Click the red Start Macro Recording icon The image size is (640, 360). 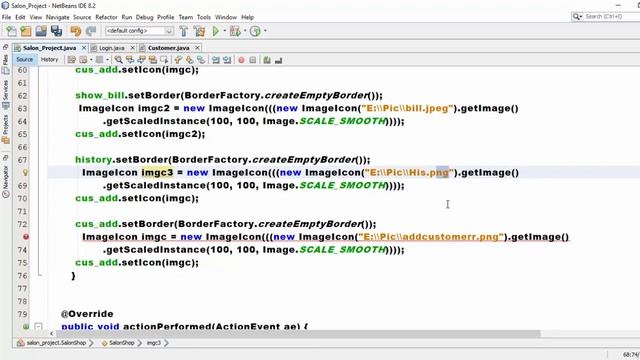[x=241, y=60]
